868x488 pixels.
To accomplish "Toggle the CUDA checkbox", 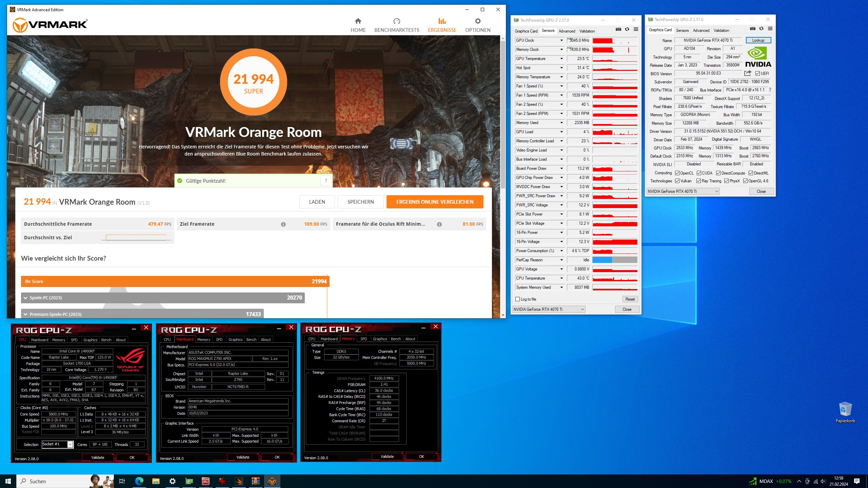I will pos(699,173).
